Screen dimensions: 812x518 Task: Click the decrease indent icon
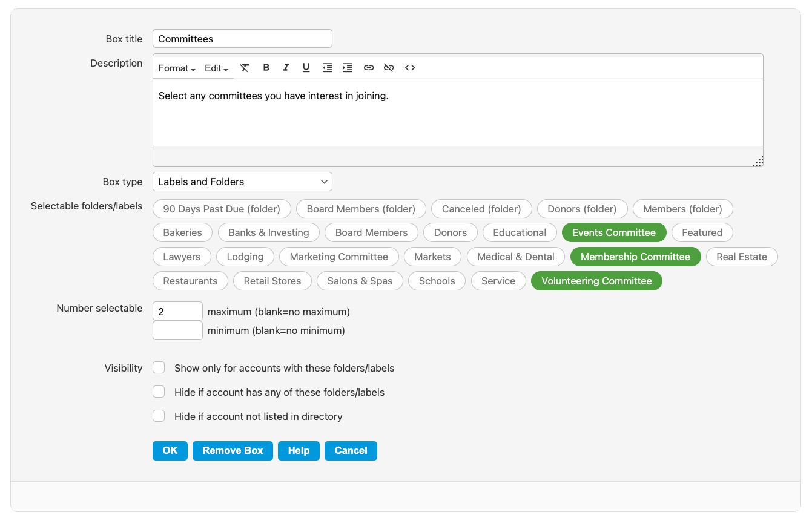point(327,68)
